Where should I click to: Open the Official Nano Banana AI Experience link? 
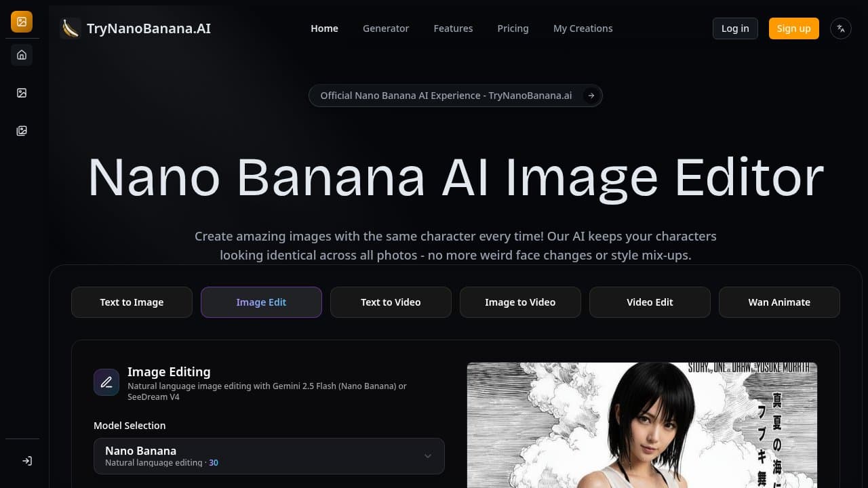pos(456,96)
